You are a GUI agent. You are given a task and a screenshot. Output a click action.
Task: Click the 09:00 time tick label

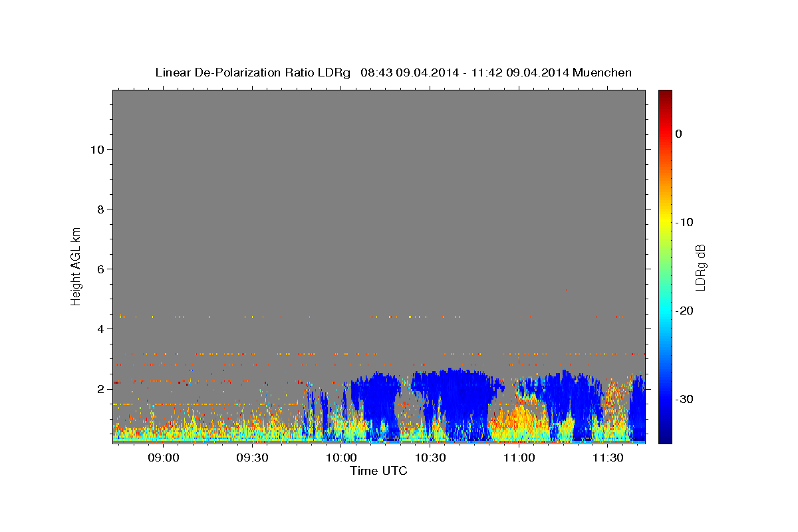point(163,458)
